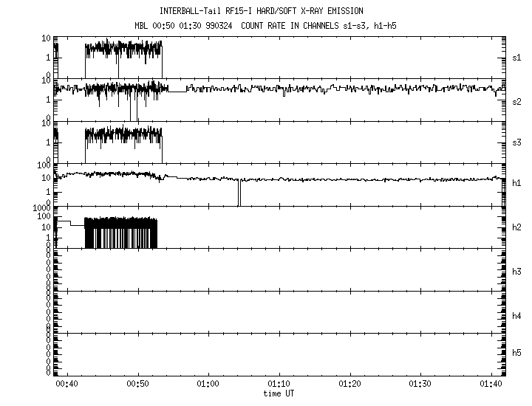
Task: Click the 01:30 time tick label
Action: point(420,385)
